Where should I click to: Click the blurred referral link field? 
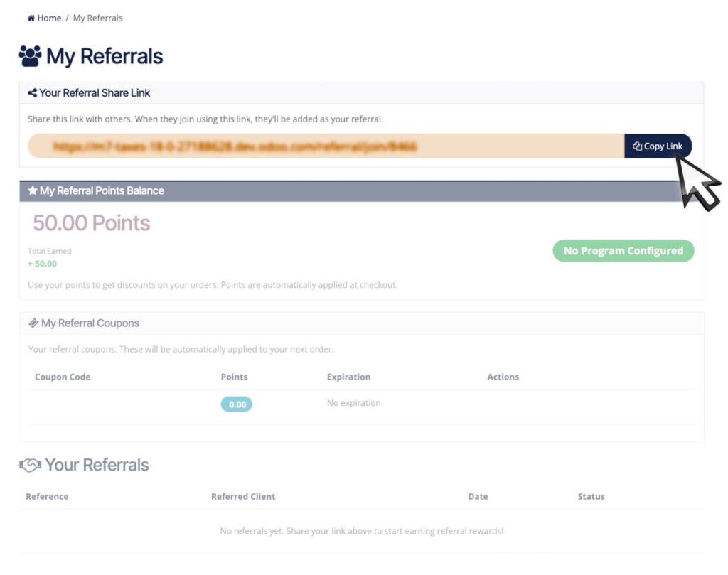326,146
